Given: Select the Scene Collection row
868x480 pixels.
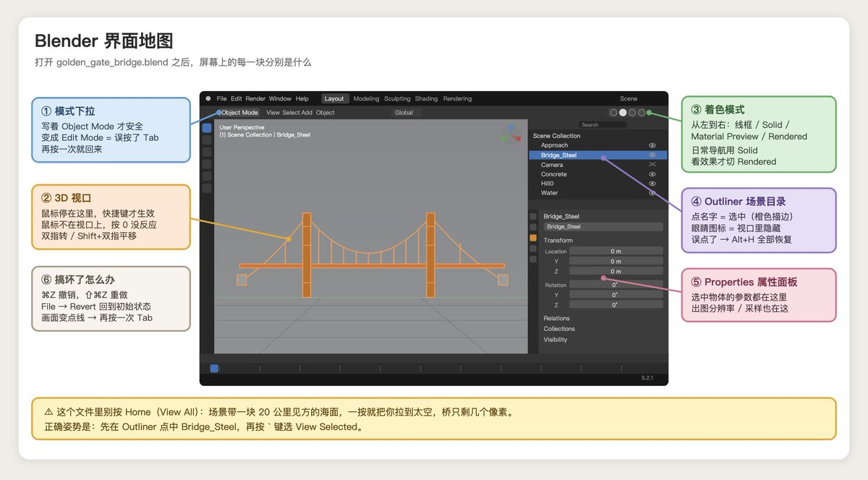Looking at the screenshot, I should [598, 136].
